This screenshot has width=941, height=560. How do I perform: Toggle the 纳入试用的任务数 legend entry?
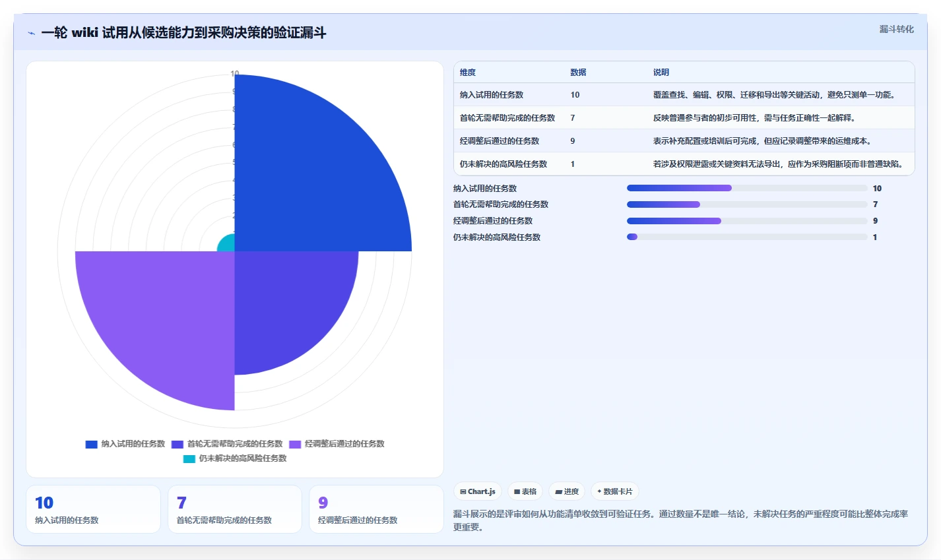point(125,444)
